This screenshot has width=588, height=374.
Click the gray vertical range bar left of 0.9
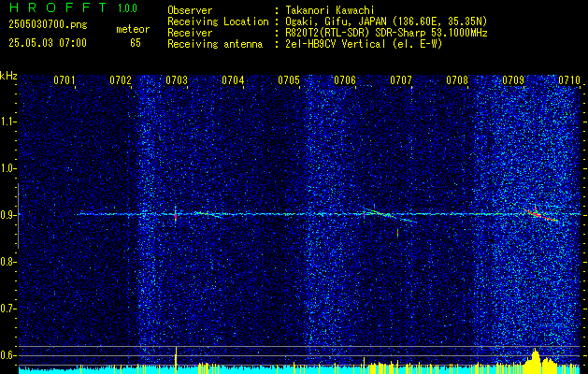pos(18,216)
